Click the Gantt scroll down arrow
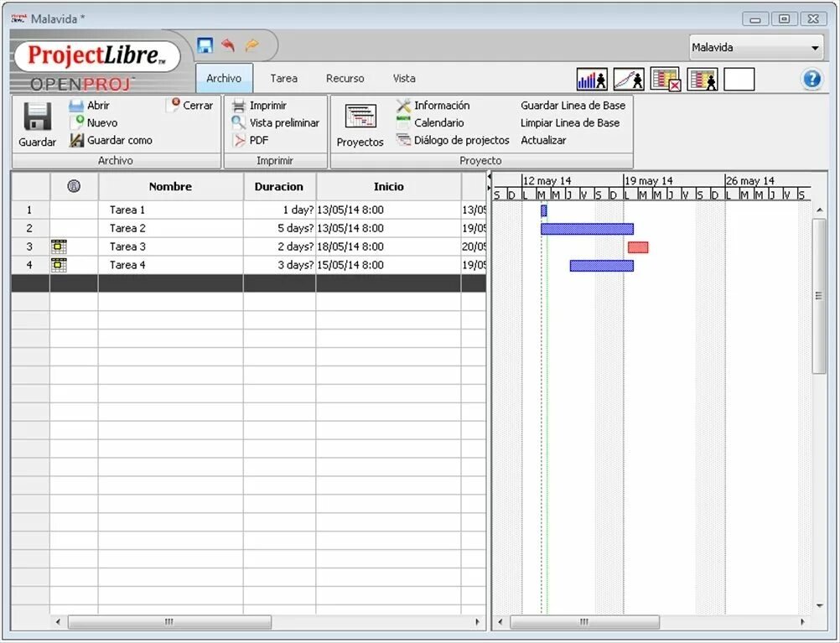Viewport: 840px width, 643px height. (819, 606)
